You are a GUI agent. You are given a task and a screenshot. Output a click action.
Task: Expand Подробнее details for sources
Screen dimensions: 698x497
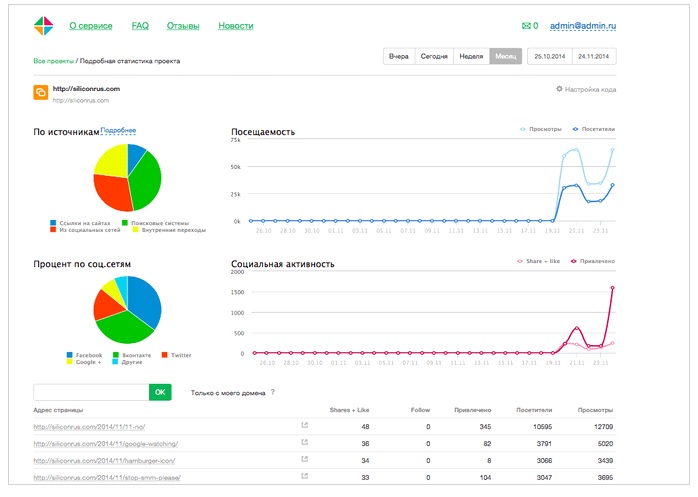118,130
